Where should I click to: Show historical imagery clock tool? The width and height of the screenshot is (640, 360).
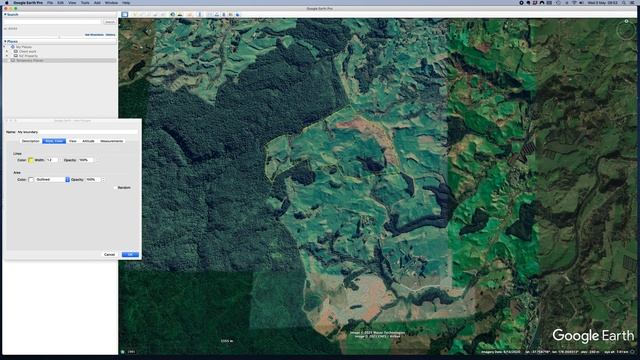(172, 14)
